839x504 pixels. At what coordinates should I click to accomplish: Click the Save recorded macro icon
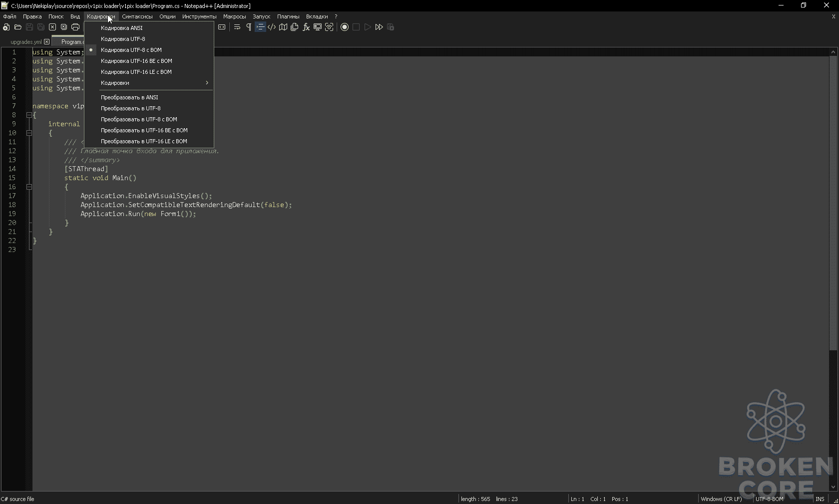(391, 27)
